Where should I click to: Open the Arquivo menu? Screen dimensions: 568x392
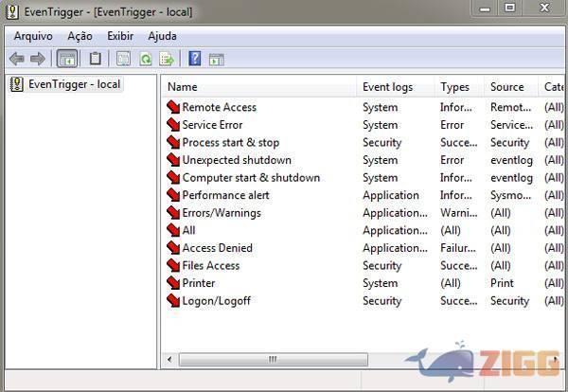point(33,36)
